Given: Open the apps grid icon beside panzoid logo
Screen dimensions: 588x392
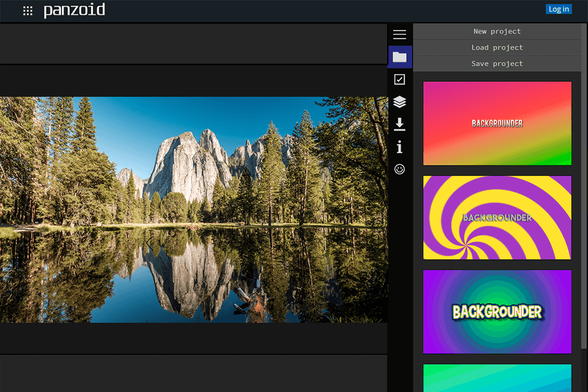Looking at the screenshot, I should pyautogui.click(x=28, y=10).
